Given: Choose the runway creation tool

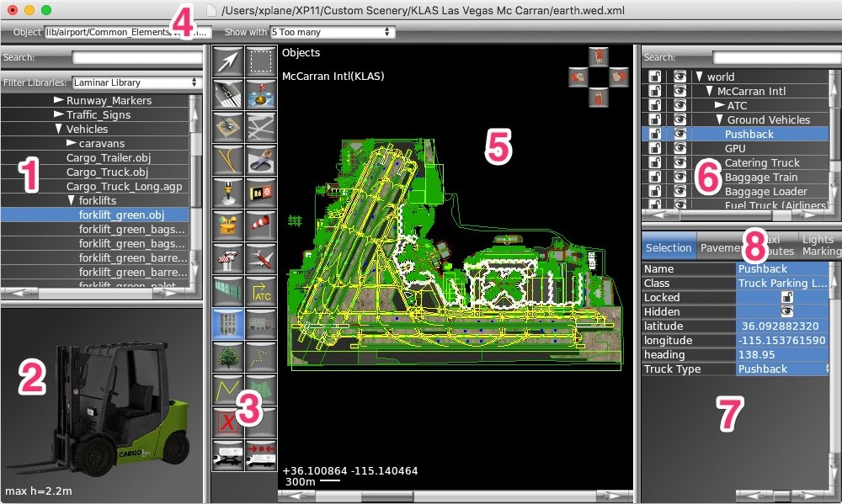Looking at the screenshot, I should [228, 94].
